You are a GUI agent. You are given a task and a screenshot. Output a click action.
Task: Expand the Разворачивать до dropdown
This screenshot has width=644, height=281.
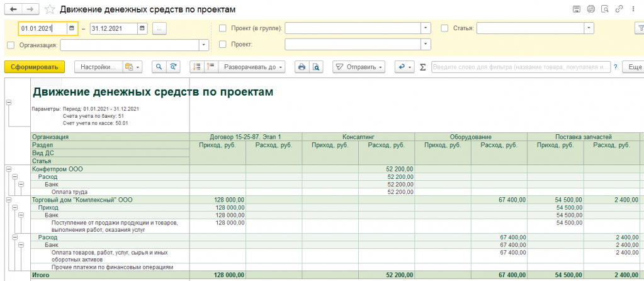251,67
